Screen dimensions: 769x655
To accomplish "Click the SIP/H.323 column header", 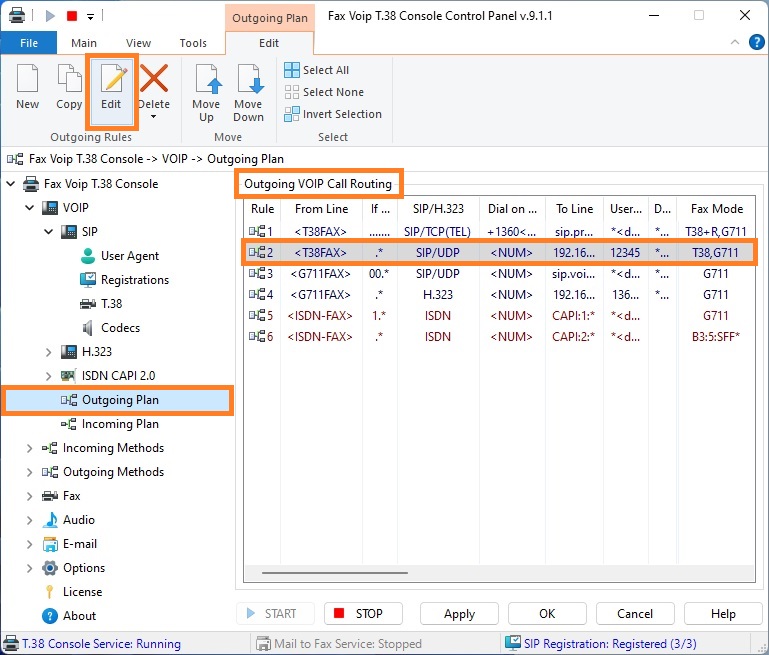I will (438, 209).
